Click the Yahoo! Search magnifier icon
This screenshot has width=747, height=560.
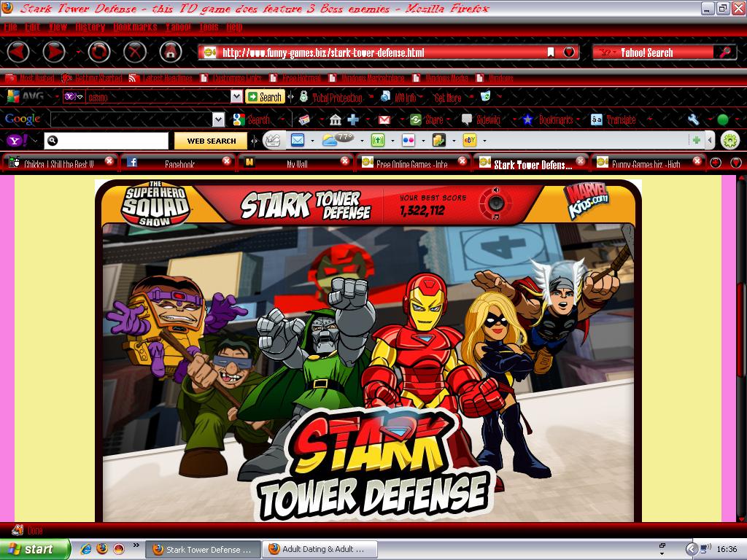tap(724, 52)
